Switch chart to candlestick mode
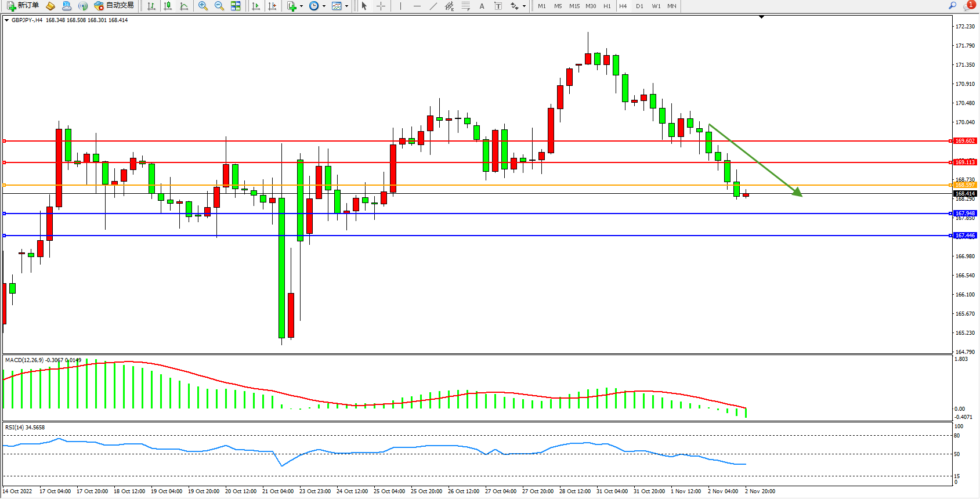 168,6
